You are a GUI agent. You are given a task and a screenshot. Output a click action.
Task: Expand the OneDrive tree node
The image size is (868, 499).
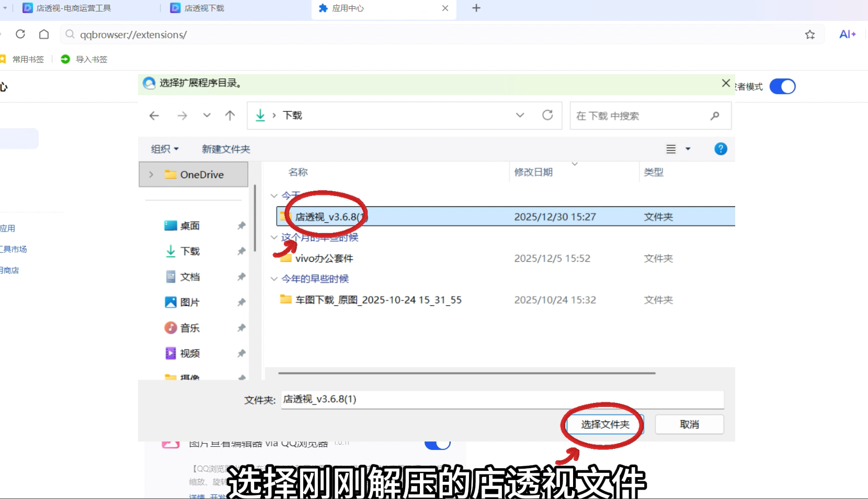tap(151, 175)
